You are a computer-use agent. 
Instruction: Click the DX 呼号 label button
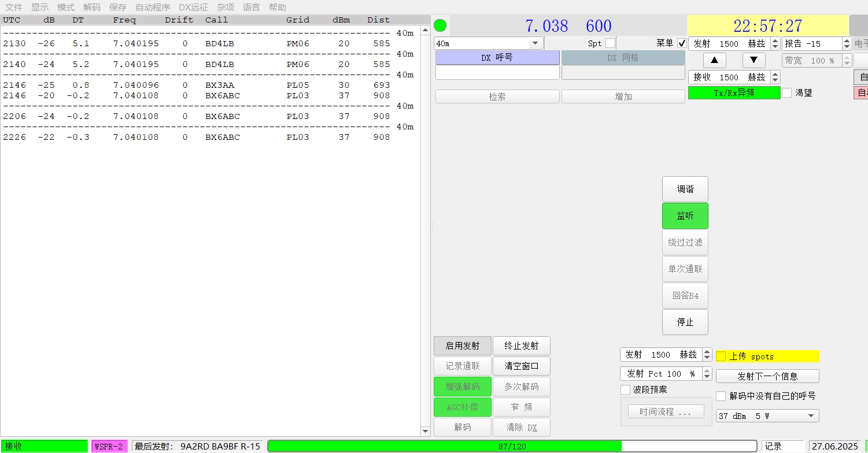pos(497,58)
